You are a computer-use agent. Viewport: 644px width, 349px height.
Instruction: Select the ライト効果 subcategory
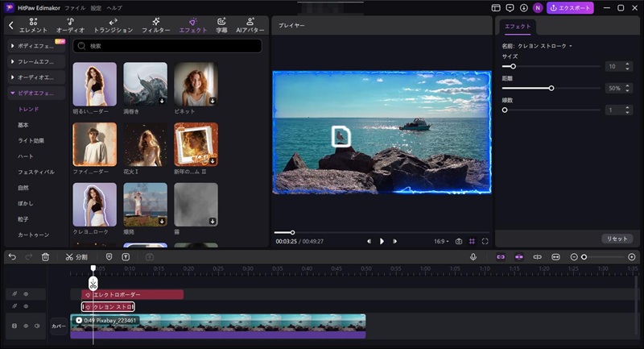pyautogui.click(x=31, y=140)
